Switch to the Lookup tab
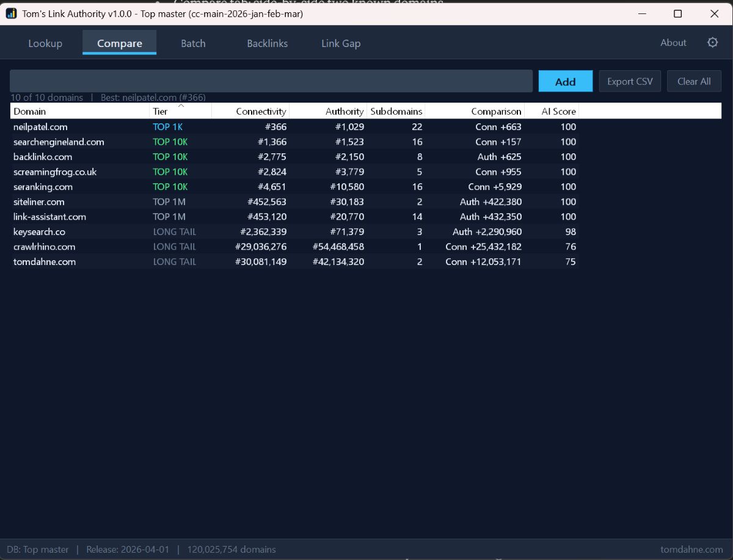 tap(45, 43)
